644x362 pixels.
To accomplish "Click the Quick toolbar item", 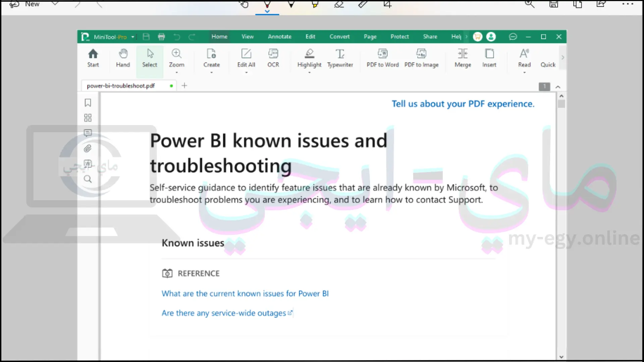I will tap(548, 65).
